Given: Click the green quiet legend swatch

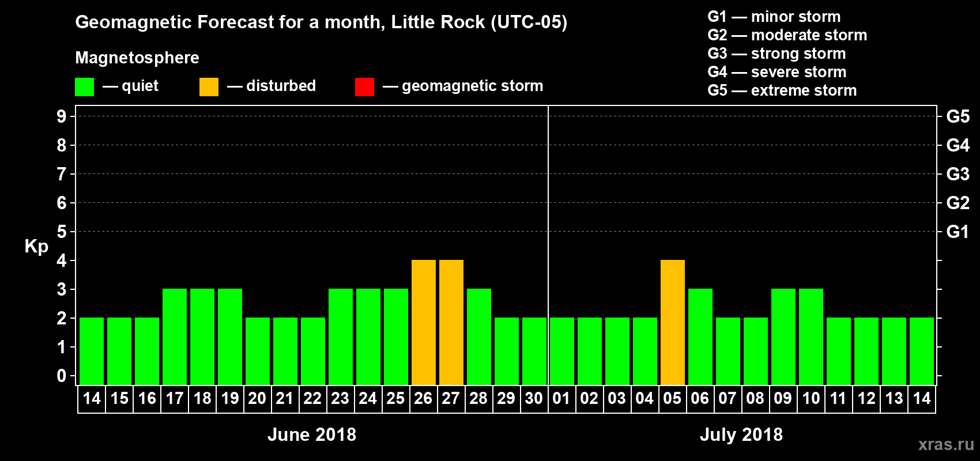Looking at the screenshot, I should click(84, 87).
